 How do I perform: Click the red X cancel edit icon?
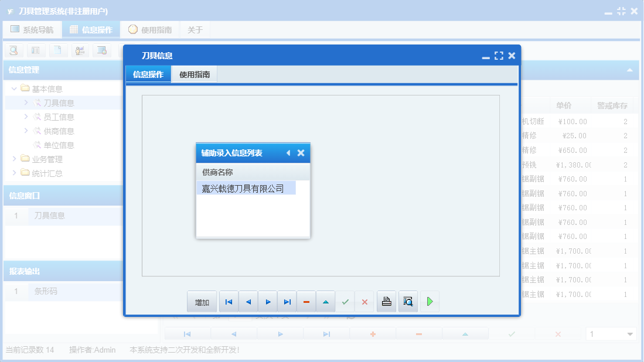click(x=364, y=302)
